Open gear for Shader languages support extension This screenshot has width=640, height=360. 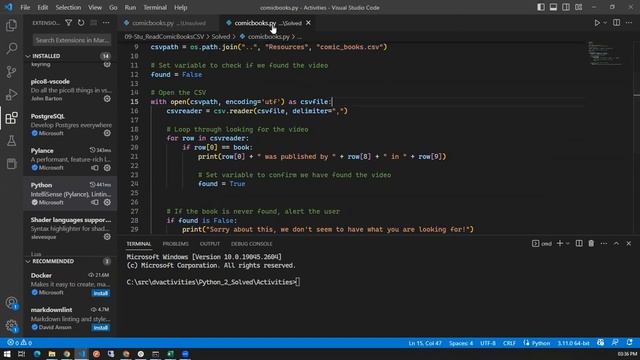[107, 237]
